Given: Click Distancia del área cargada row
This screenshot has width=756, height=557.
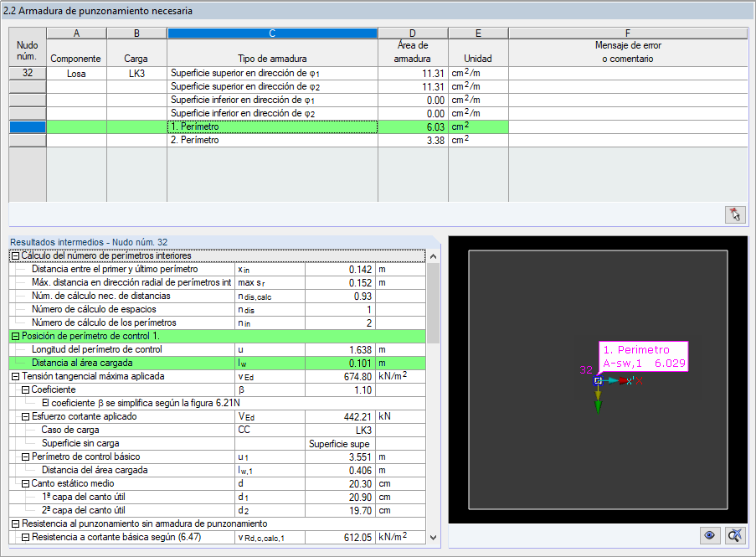Looking at the screenshot, I should click(217, 470).
